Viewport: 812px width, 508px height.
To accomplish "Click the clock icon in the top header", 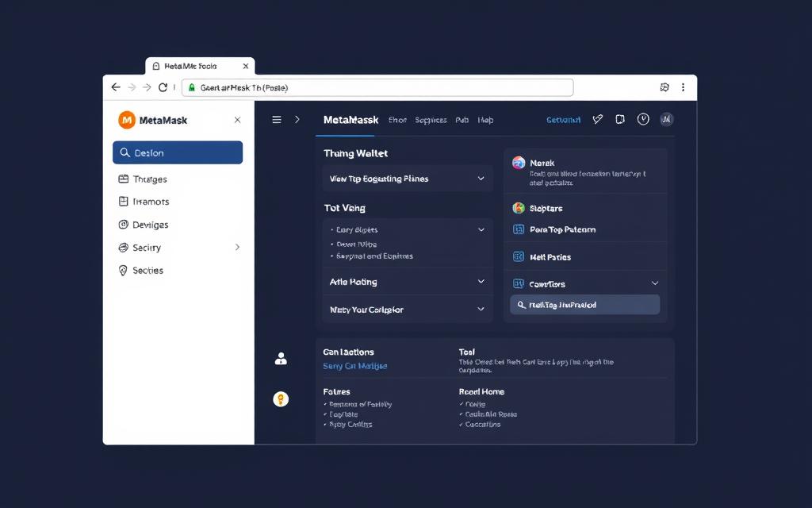I will pos(643,119).
